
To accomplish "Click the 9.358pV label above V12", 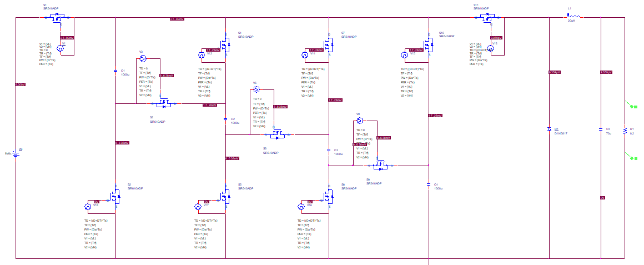I will tap(496, 38).
